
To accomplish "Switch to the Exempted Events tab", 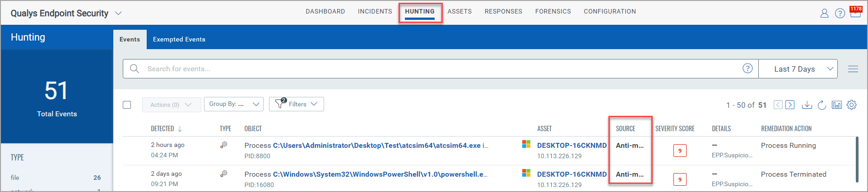I will 179,39.
